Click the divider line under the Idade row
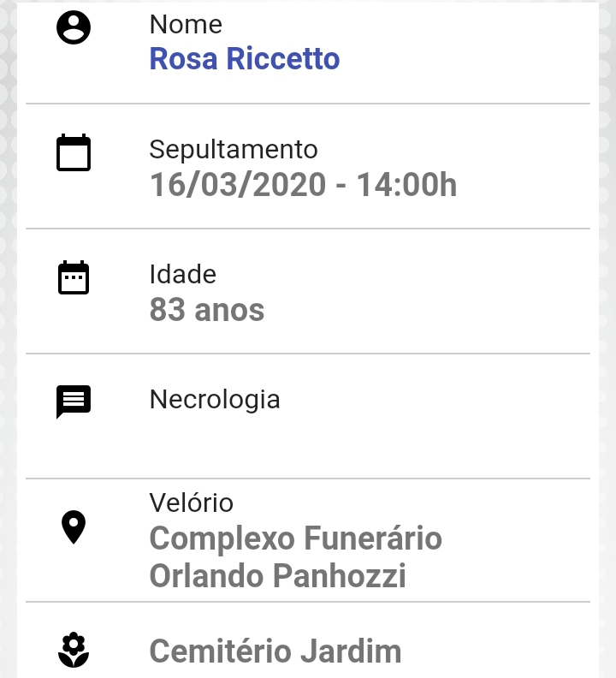Viewport: 616px width, 678px height. click(x=308, y=354)
